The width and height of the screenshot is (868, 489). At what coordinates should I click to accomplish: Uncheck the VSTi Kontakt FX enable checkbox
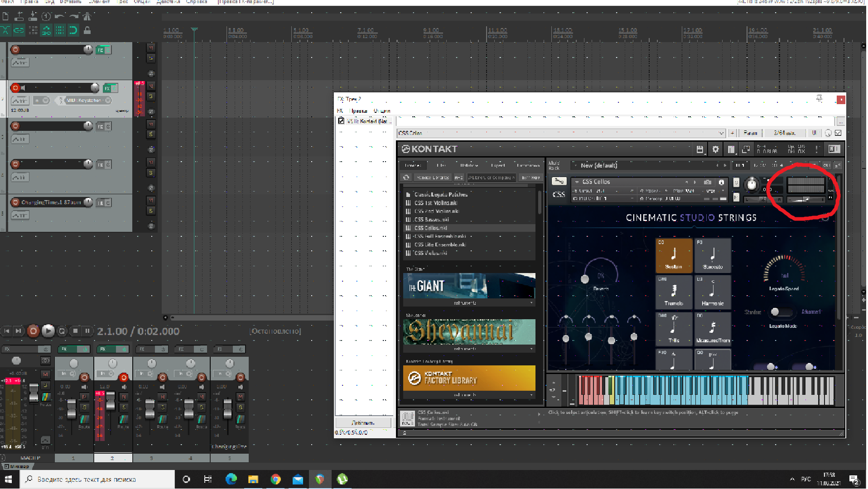pos(341,121)
